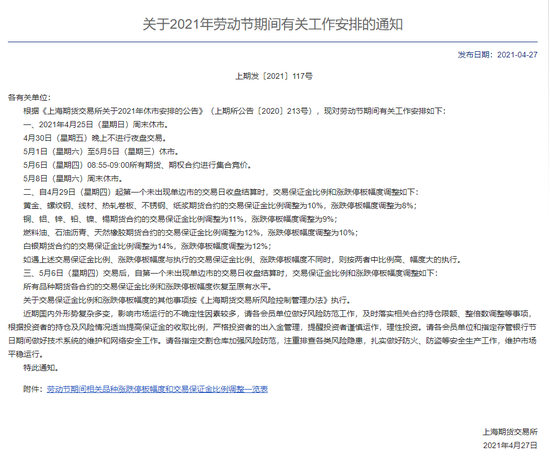
Task: Click the line starting 如遇上述交易保证金比例
Action: click(242, 260)
